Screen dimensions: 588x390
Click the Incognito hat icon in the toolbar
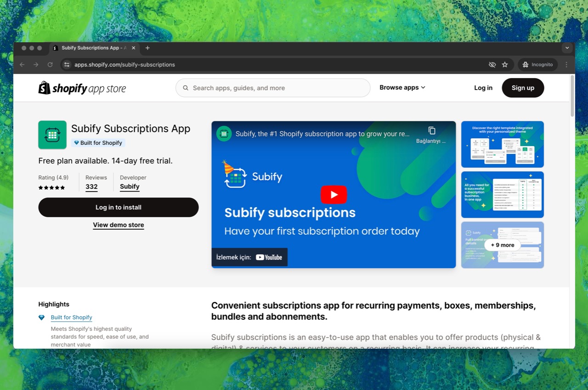pos(524,64)
